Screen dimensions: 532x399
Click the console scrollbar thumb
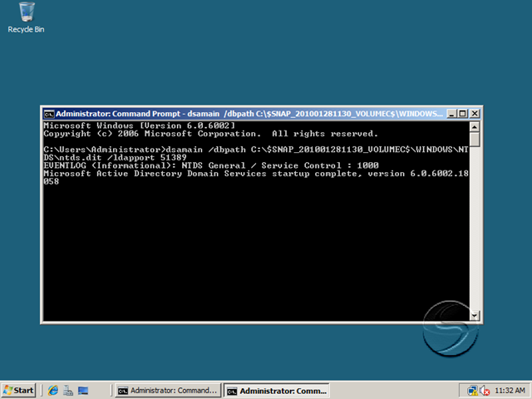click(475, 139)
